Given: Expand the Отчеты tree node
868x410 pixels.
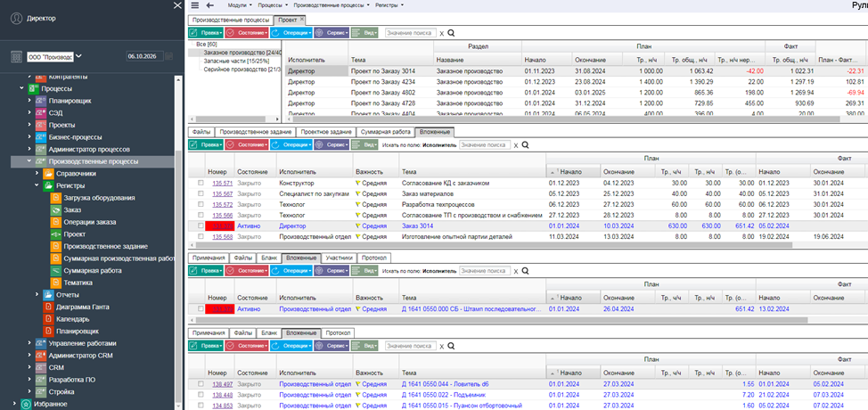Looking at the screenshot, I should click(x=37, y=295).
